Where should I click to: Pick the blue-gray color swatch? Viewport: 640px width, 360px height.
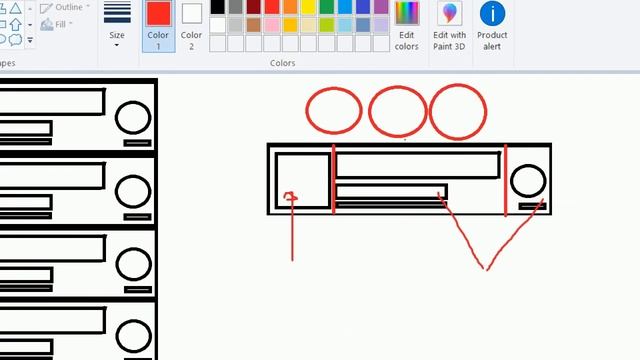pyautogui.click(x=363, y=25)
